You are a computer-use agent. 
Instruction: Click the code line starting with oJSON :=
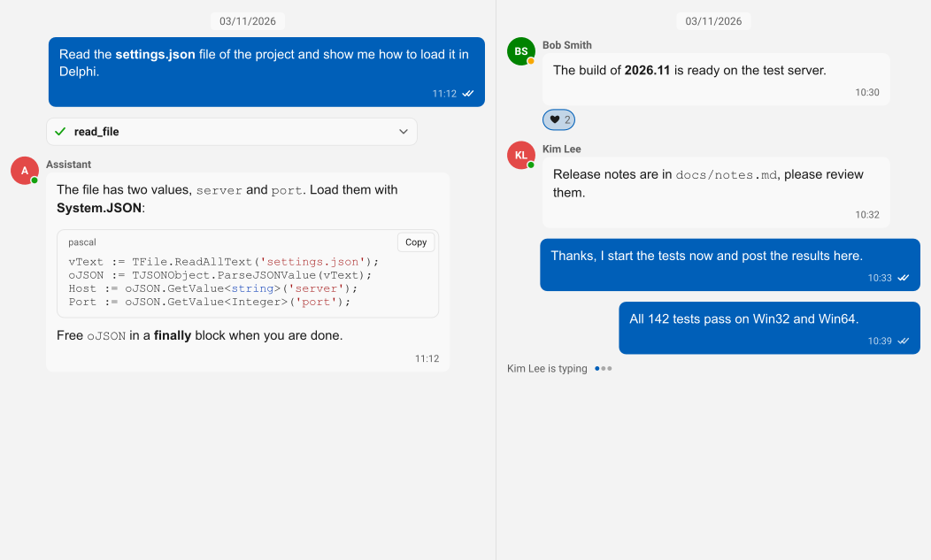point(219,275)
